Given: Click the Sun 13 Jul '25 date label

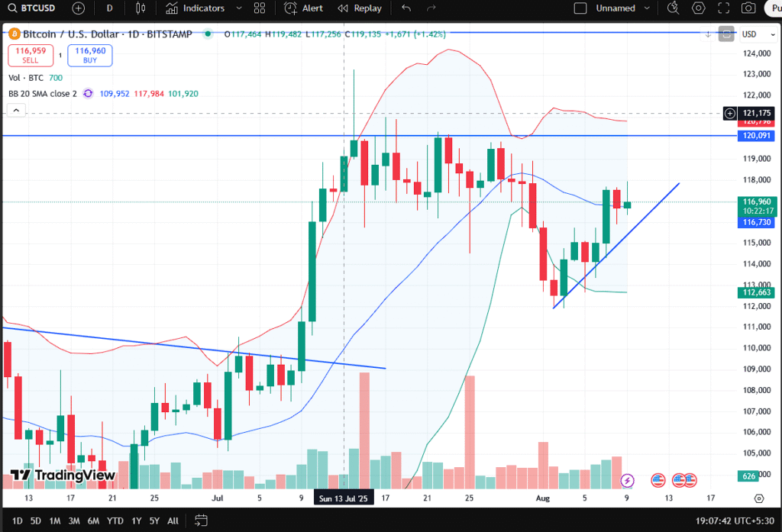Looking at the screenshot, I should 343,498.
